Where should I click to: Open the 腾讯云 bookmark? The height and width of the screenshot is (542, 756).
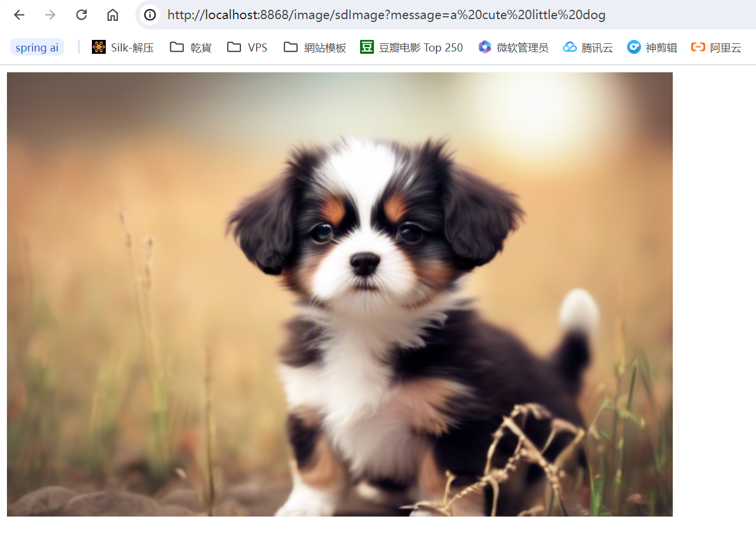(x=588, y=47)
